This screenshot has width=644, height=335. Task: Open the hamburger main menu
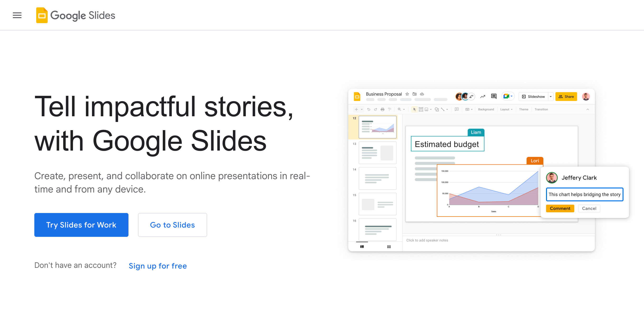pyautogui.click(x=17, y=15)
